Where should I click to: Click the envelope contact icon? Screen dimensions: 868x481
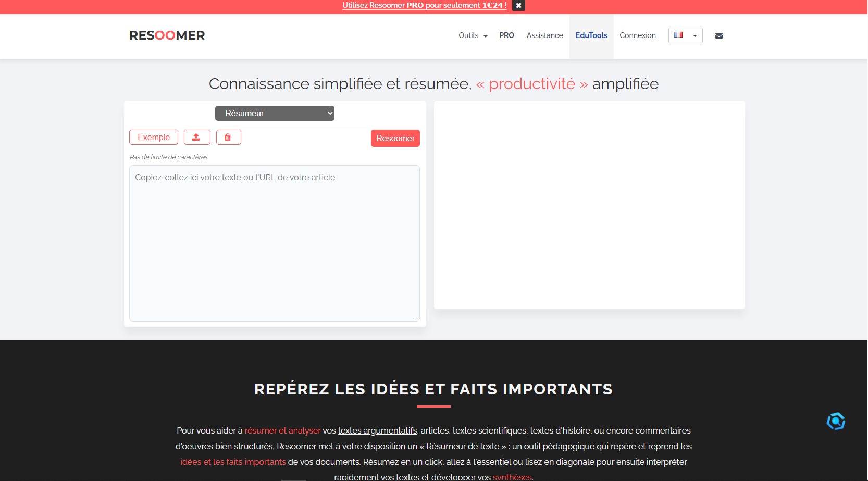[718, 35]
